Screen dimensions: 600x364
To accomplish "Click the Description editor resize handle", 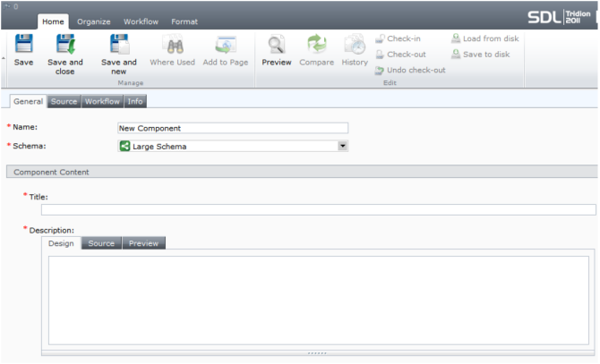I will tap(318, 352).
